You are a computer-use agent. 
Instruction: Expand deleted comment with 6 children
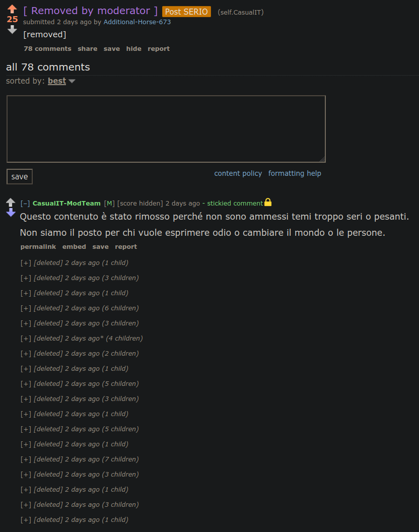[x=26, y=308]
